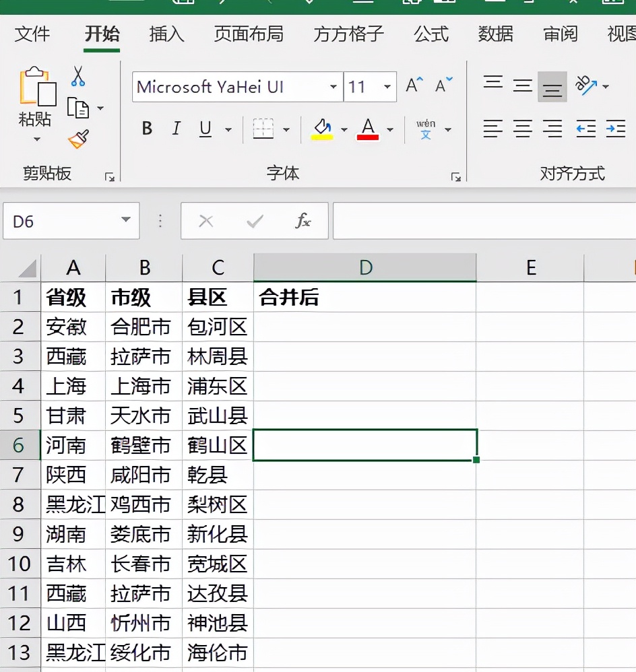Click the text orientation icon
Screen dimensions: 636x672
click(586, 86)
